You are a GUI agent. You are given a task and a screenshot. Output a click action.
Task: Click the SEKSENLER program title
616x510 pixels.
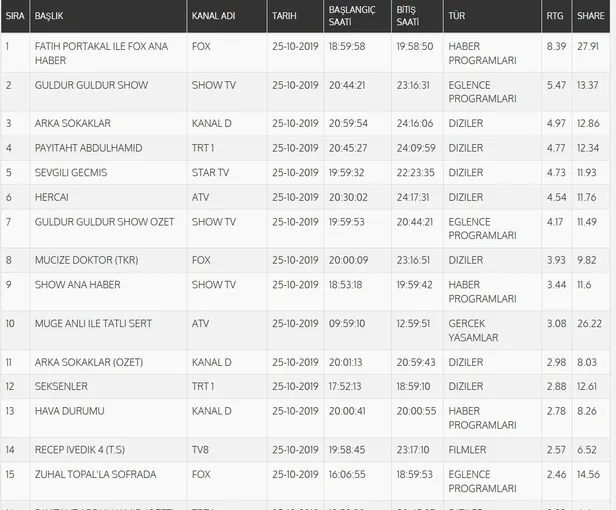(61, 387)
